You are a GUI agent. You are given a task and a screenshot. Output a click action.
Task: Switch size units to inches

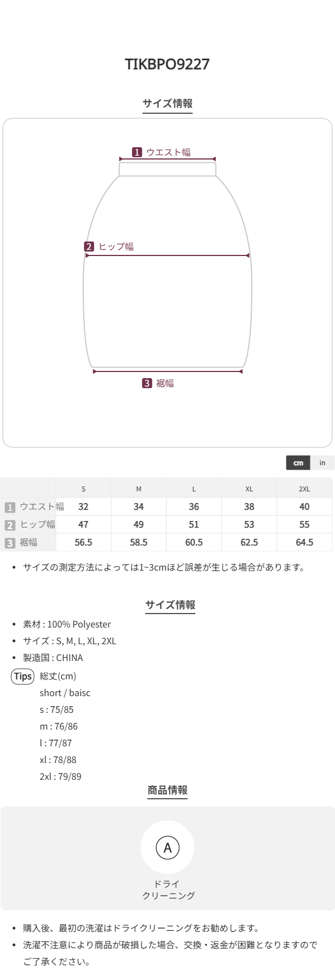tap(322, 463)
